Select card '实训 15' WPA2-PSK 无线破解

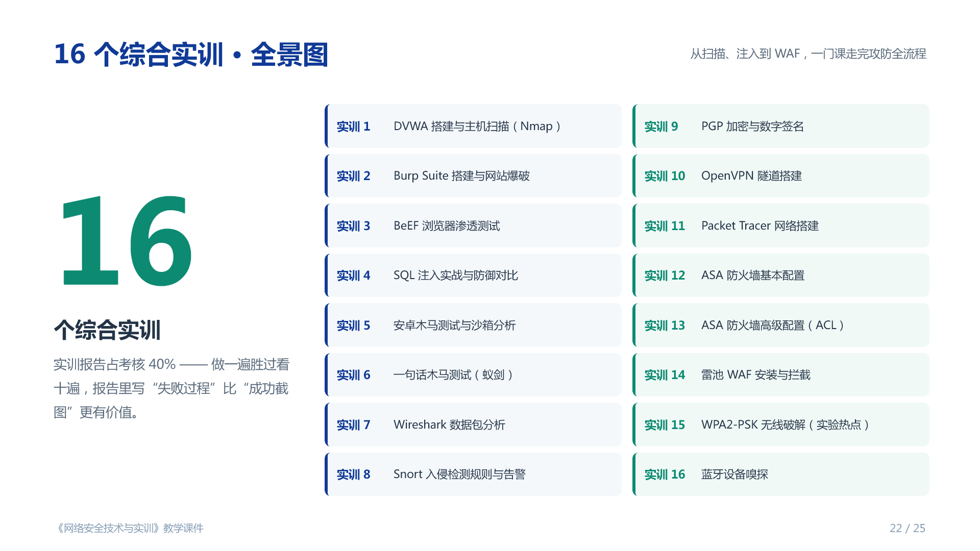781,424
